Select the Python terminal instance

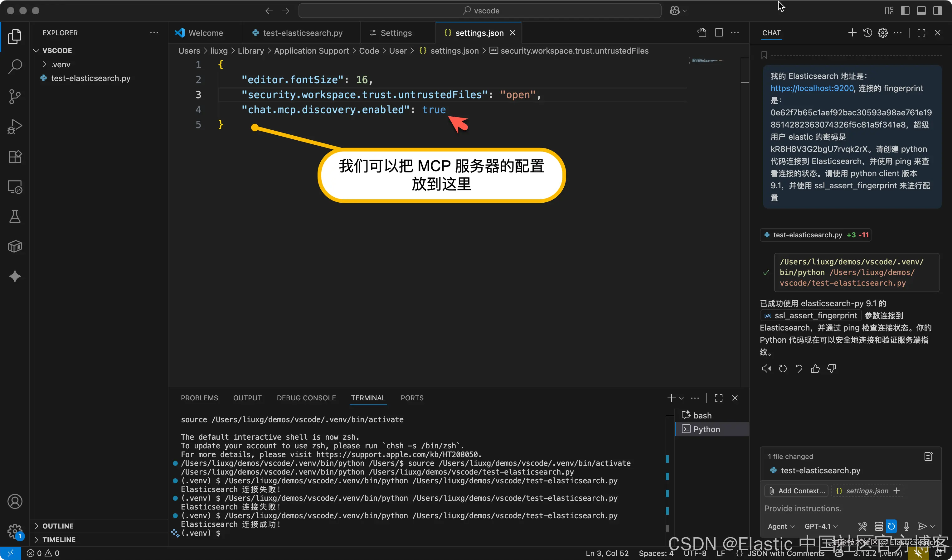(712, 429)
